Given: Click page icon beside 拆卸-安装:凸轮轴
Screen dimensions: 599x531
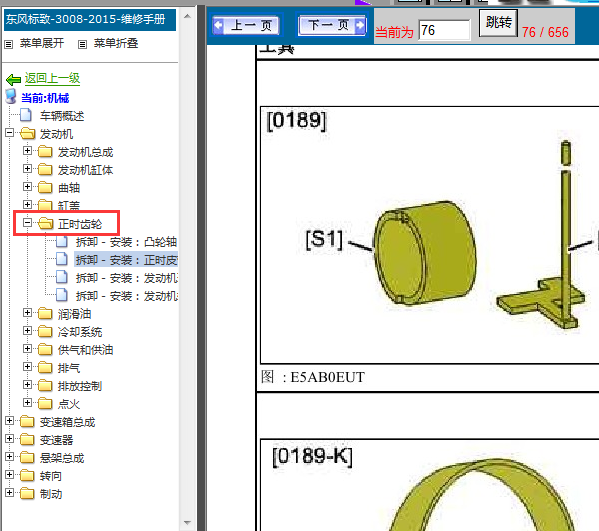Looking at the screenshot, I should click(62, 241).
